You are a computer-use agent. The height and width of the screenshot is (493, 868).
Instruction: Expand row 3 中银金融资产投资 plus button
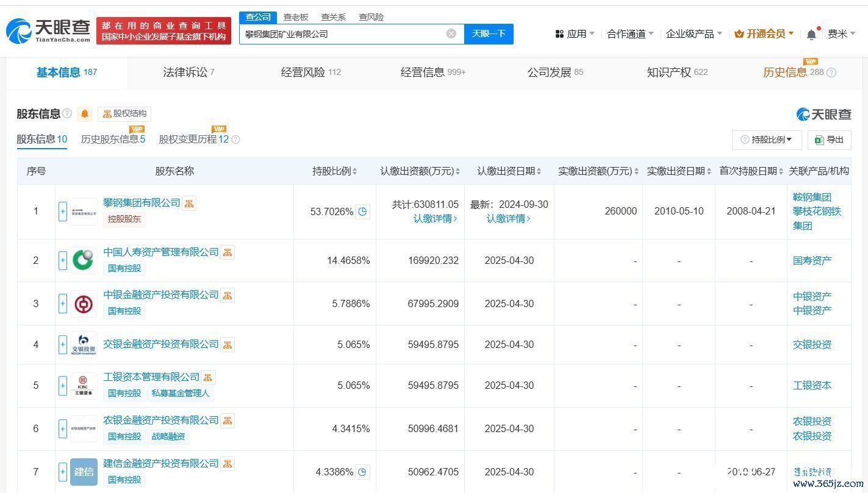point(62,304)
